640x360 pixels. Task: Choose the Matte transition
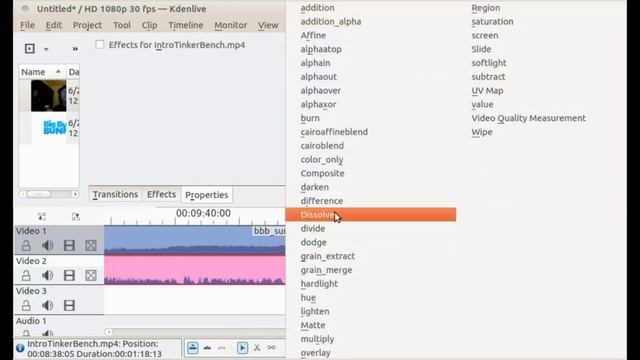click(x=313, y=325)
